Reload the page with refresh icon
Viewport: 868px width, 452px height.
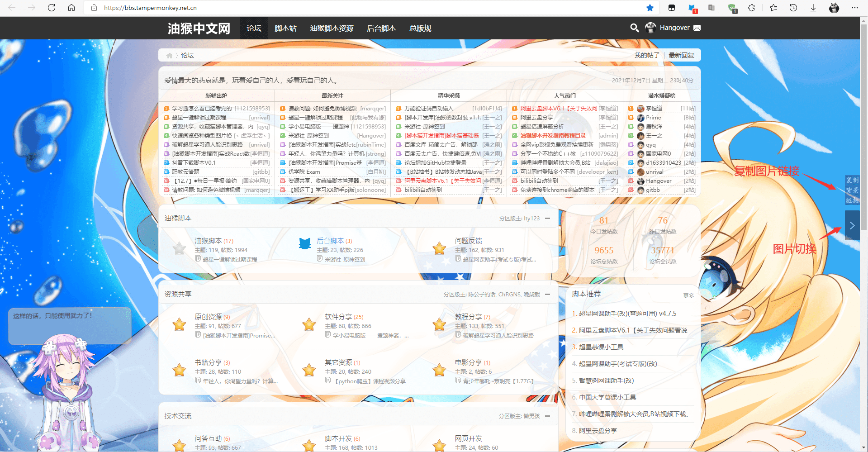tap(52, 8)
